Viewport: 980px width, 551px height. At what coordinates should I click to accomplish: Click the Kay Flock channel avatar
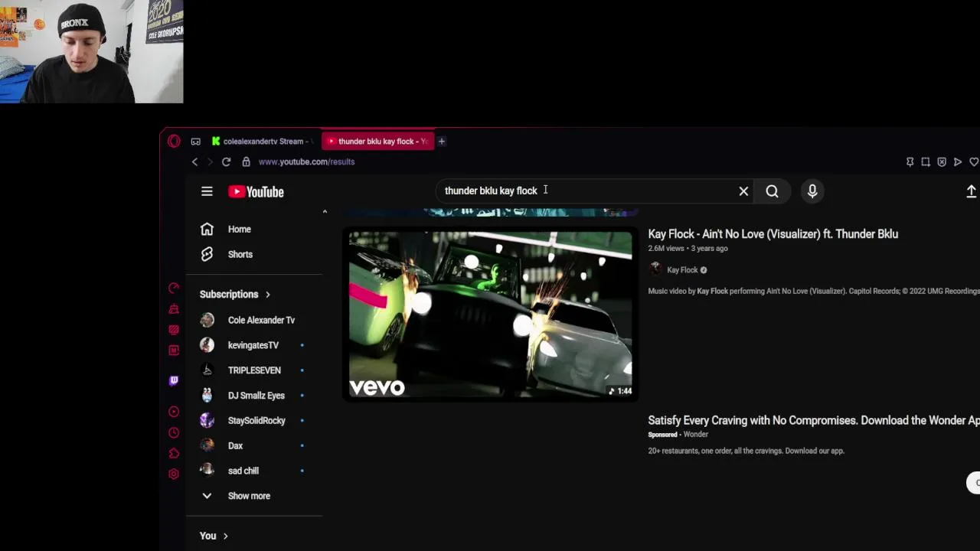(x=655, y=269)
